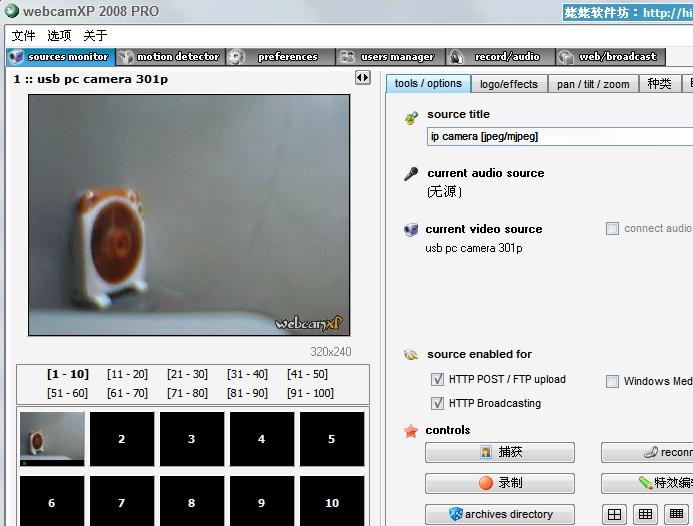This screenshot has width=693, height=526.
Task: Select source slot 7
Action: coord(122,501)
